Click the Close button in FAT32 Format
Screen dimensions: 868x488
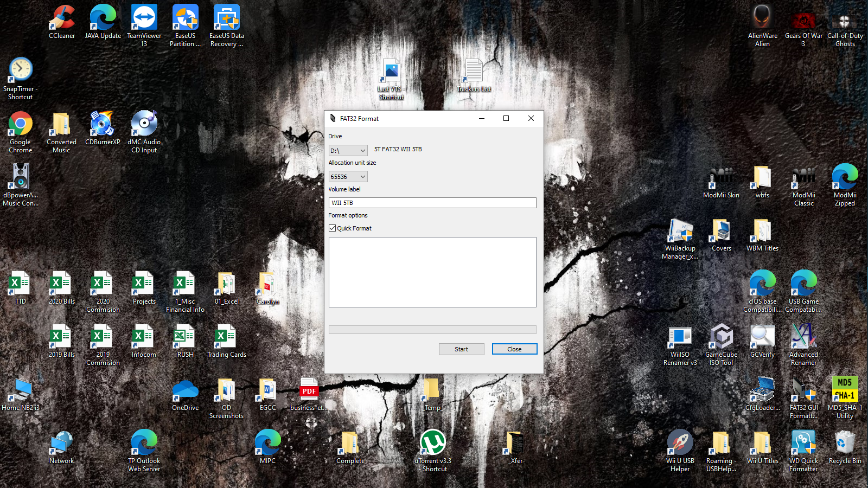(x=515, y=349)
